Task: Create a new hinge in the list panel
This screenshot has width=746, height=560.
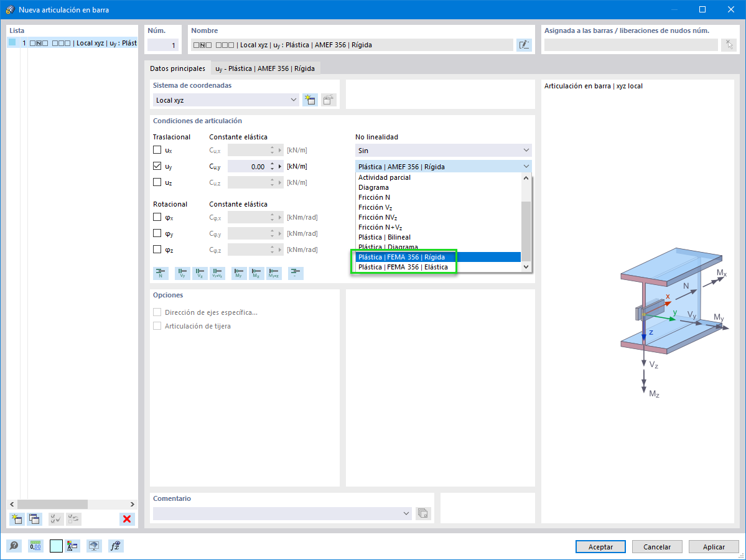Action: click(16, 518)
